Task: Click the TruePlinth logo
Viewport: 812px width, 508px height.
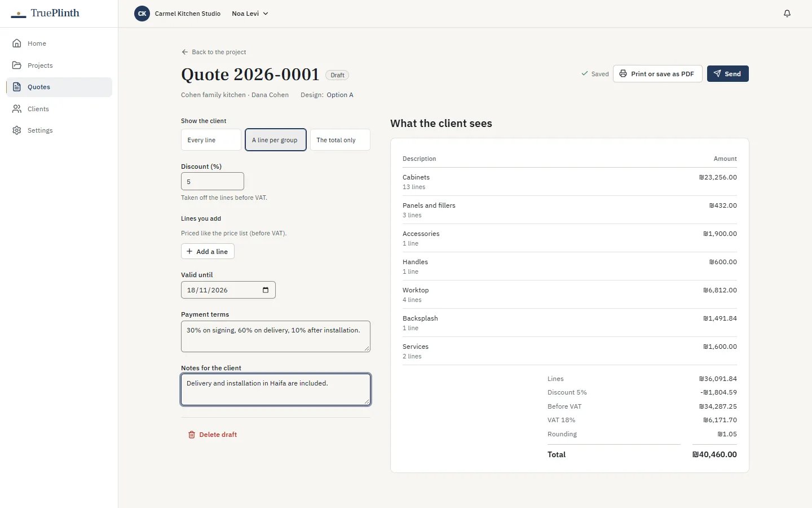Action: tap(45, 13)
